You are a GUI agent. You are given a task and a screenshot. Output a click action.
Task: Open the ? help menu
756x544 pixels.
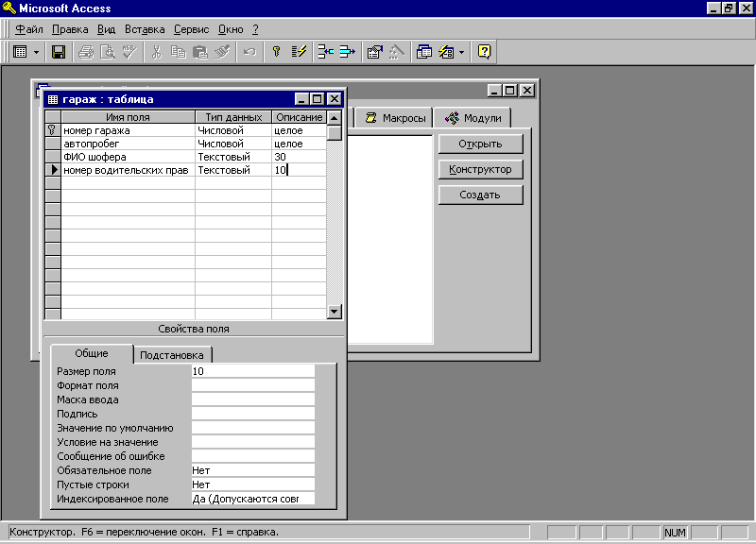(255, 29)
